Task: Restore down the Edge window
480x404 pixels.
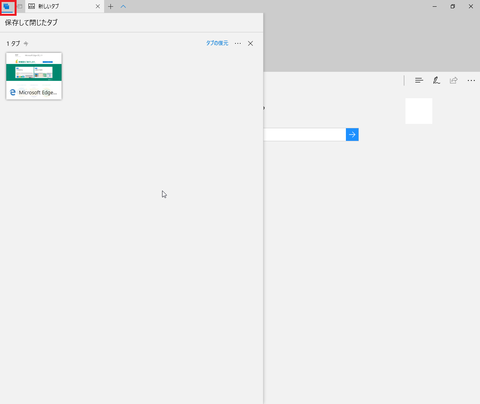Action: [x=453, y=6]
